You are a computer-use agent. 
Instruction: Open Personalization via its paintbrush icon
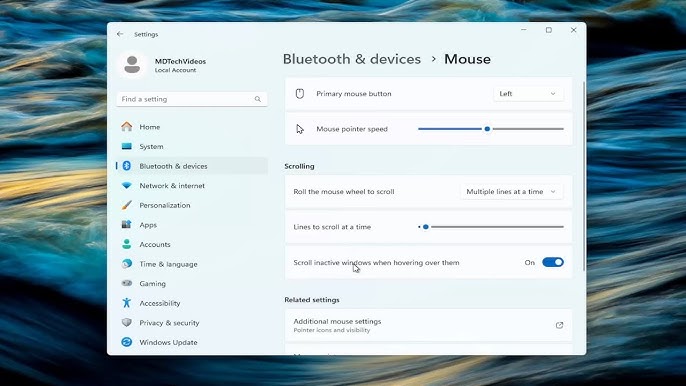[x=127, y=205]
